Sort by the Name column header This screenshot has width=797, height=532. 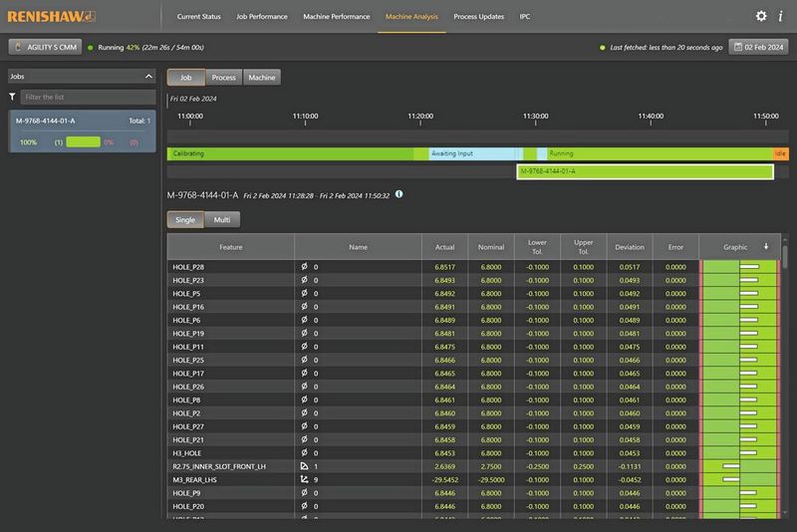click(x=358, y=247)
